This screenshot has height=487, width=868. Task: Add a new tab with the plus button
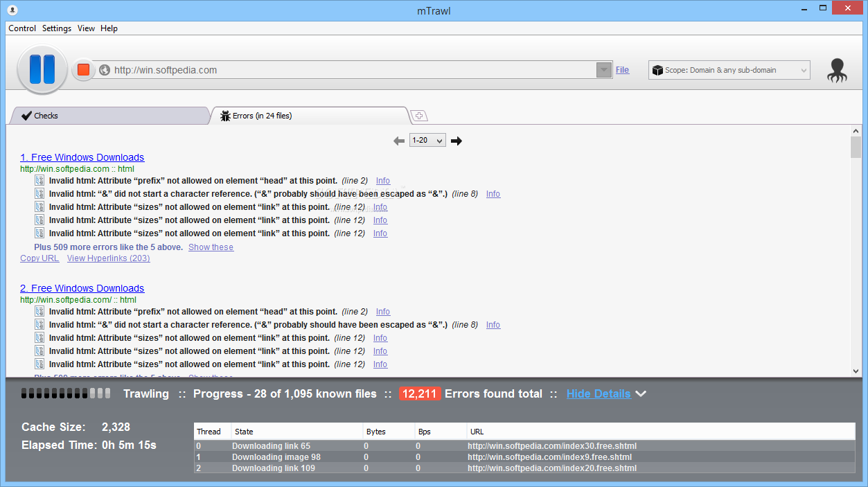click(418, 116)
